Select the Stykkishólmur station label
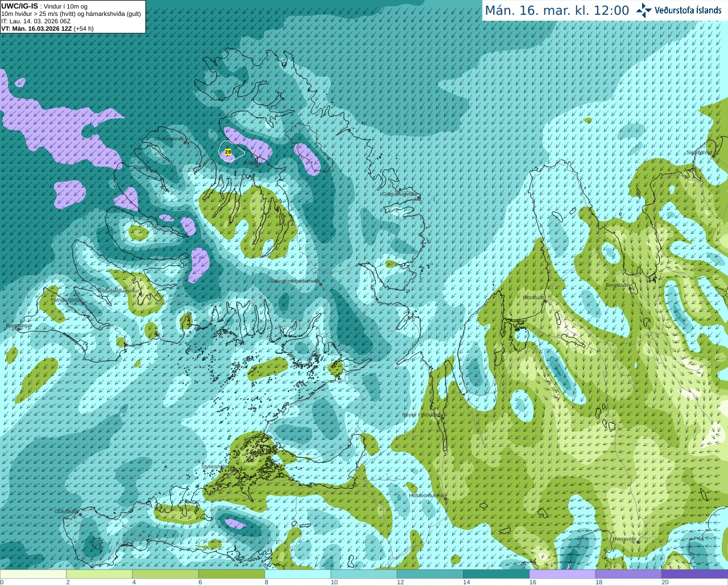The image size is (728, 586). coord(217,467)
